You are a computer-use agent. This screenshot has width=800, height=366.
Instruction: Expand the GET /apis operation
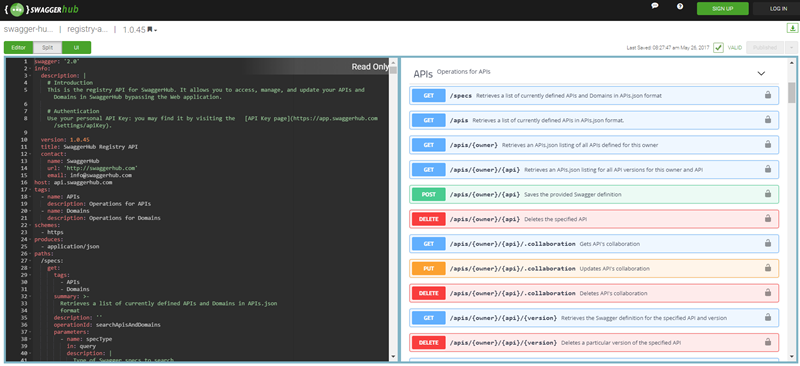tap(594, 119)
